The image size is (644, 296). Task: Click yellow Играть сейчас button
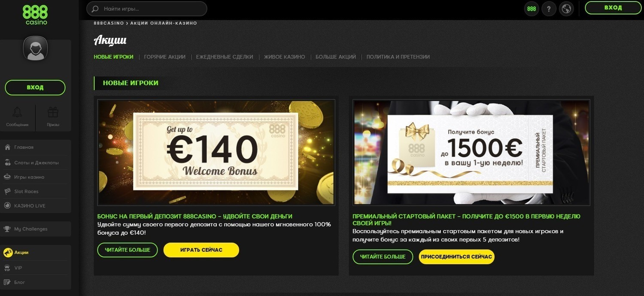click(x=201, y=250)
